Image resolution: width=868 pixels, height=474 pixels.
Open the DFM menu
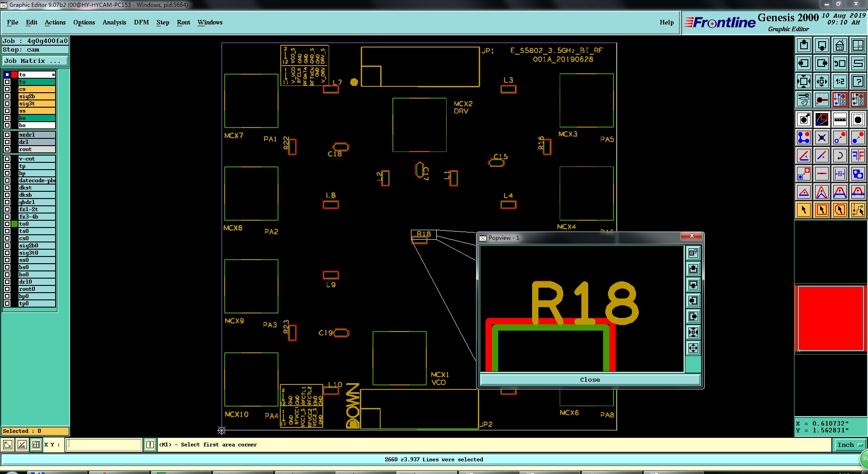point(142,22)
